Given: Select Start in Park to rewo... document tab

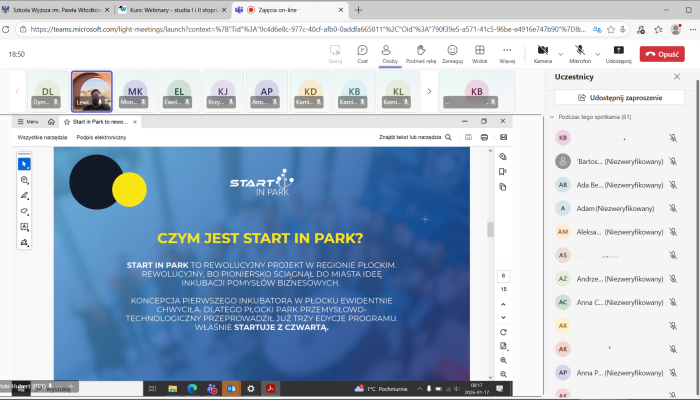Looking at the screenshot, I should (100, 121).
